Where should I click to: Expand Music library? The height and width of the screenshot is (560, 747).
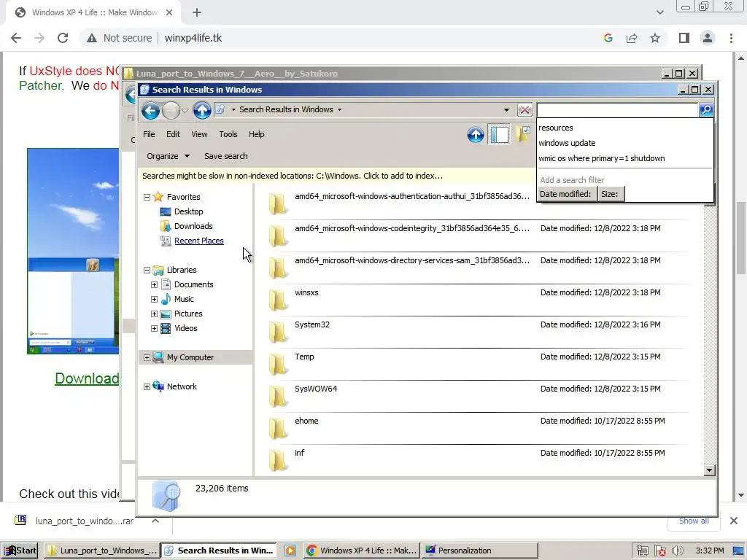pyautogui.click(x=154, y=300)
